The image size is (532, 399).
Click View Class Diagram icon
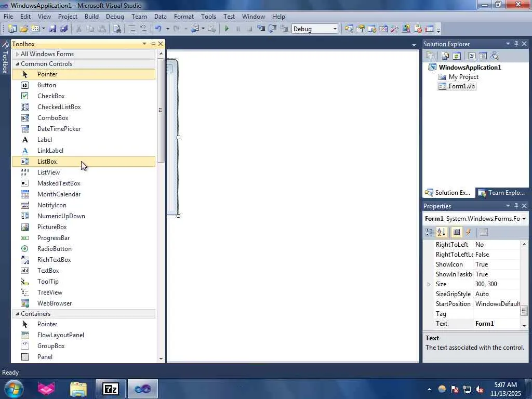pyautogui.click(x=495, y=56)
